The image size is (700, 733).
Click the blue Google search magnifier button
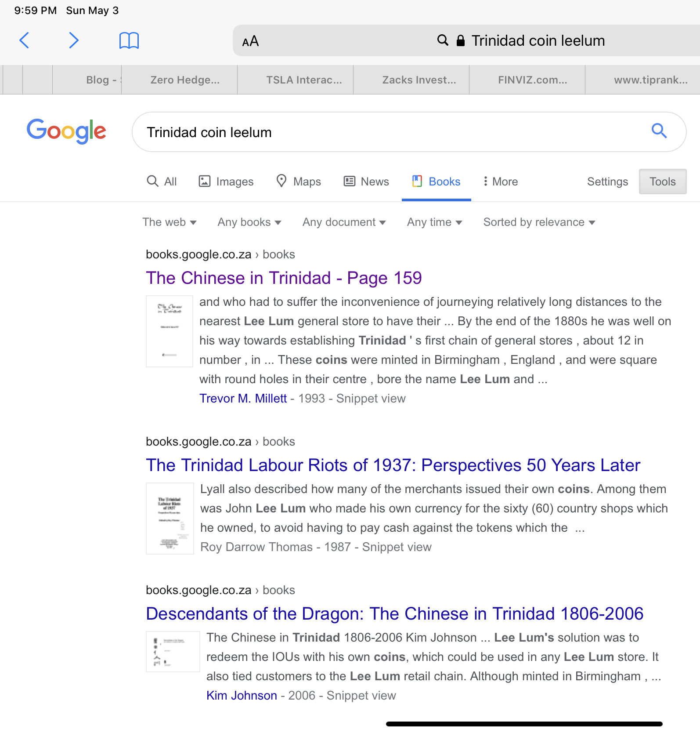click(659, 131)
